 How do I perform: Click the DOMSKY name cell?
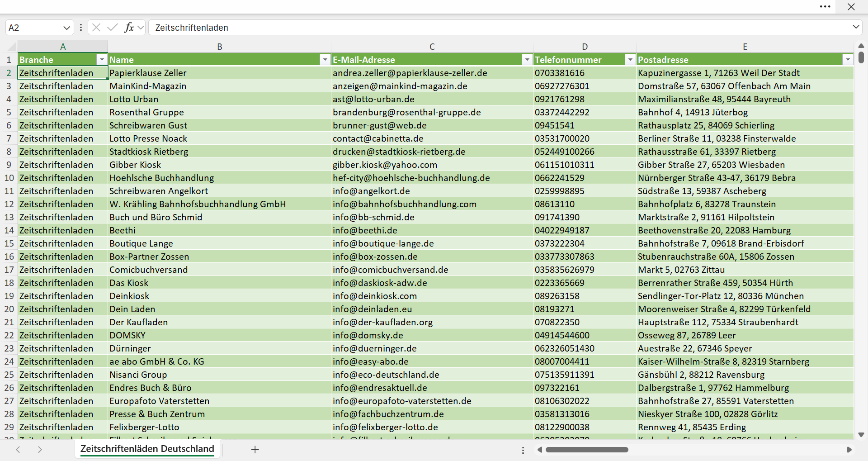click(219, 335)
